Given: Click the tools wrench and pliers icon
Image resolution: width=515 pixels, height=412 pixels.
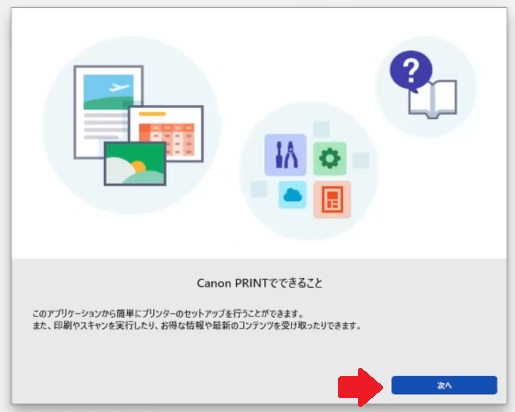Looking at the screenshot, I should pyautogui.click(x=285, y=155).
